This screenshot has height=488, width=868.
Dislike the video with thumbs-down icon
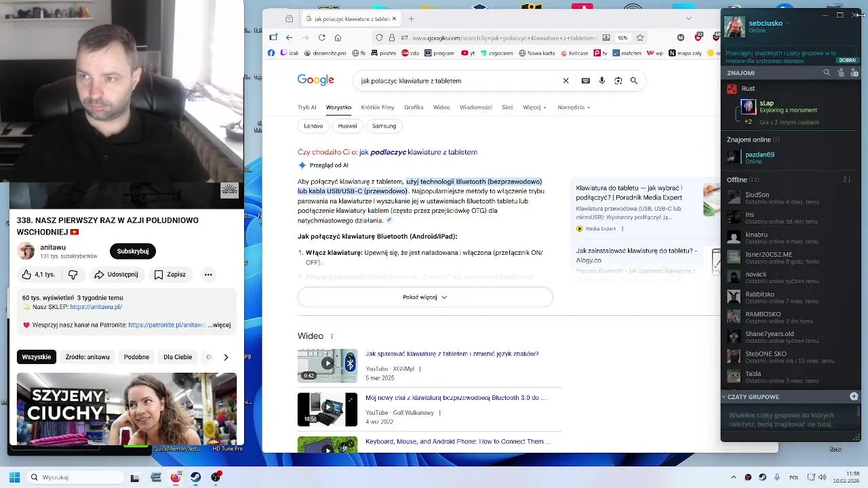(73, 274)
